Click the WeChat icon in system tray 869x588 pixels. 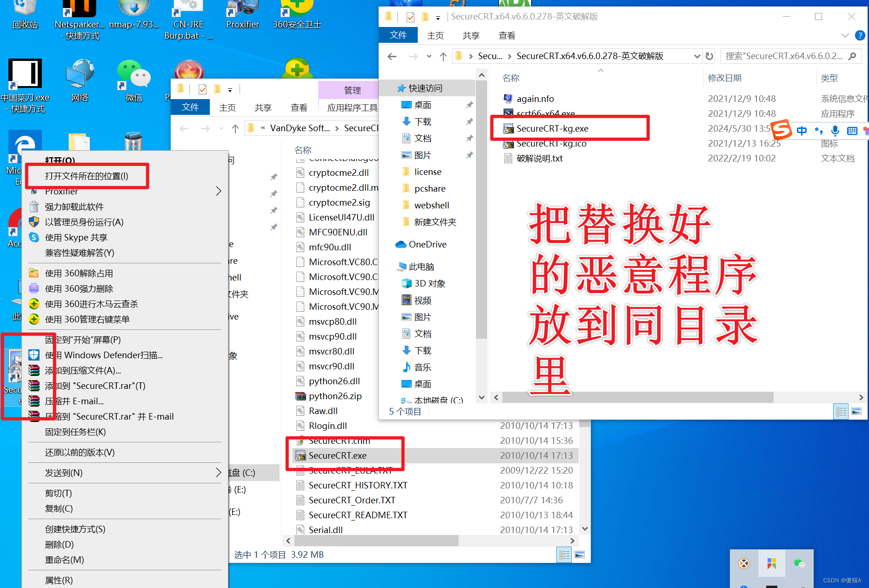(799, 563)
